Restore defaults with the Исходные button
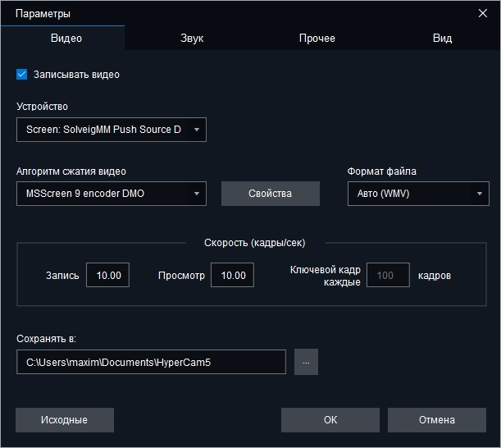Screen dimensions: 501x448 [65, 420]
